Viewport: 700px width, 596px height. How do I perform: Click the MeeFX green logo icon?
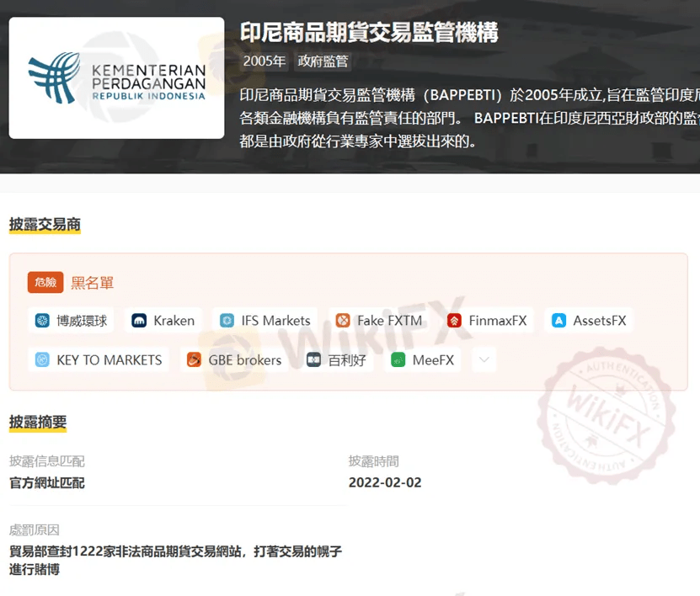[x=398, y=359]
